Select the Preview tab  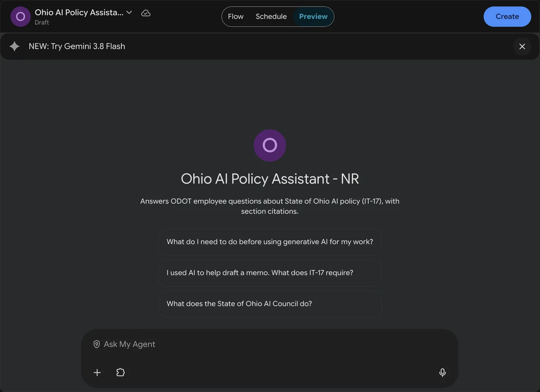coord(313,17)
